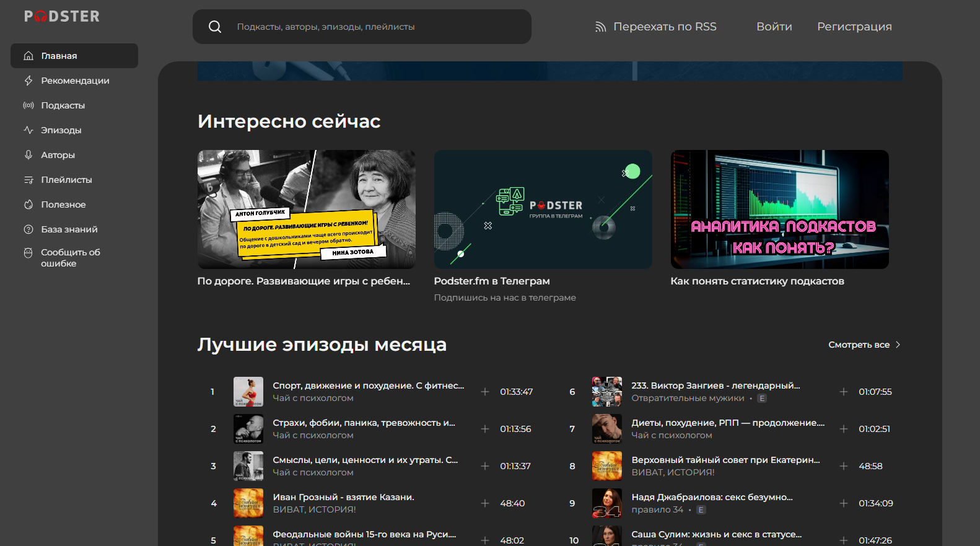Add episode 01:33:47 with plus icon

click(485, 392)
